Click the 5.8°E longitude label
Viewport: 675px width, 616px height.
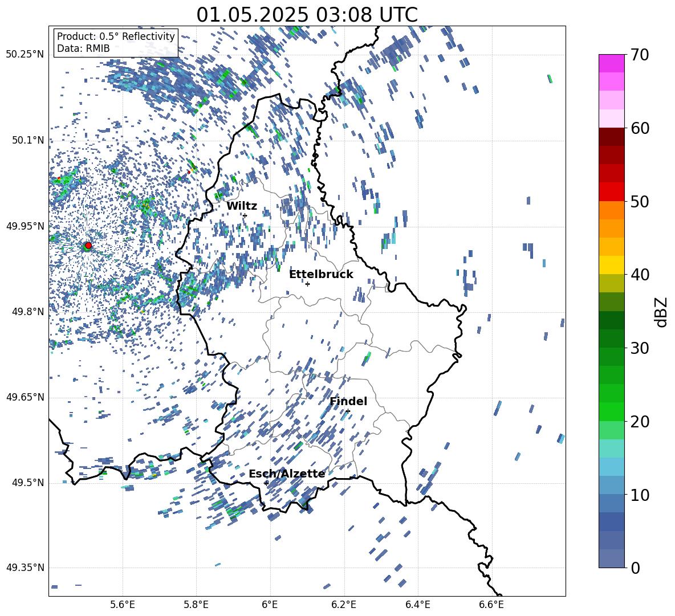pos(196,605)
